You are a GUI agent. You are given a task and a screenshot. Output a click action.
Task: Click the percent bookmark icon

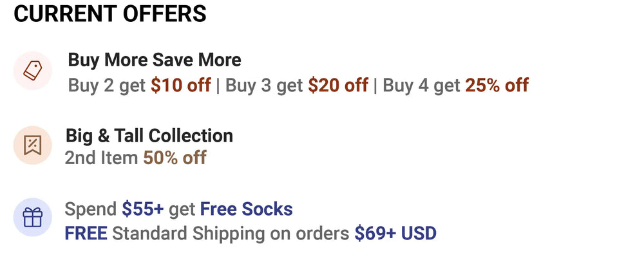coord(32,146)
